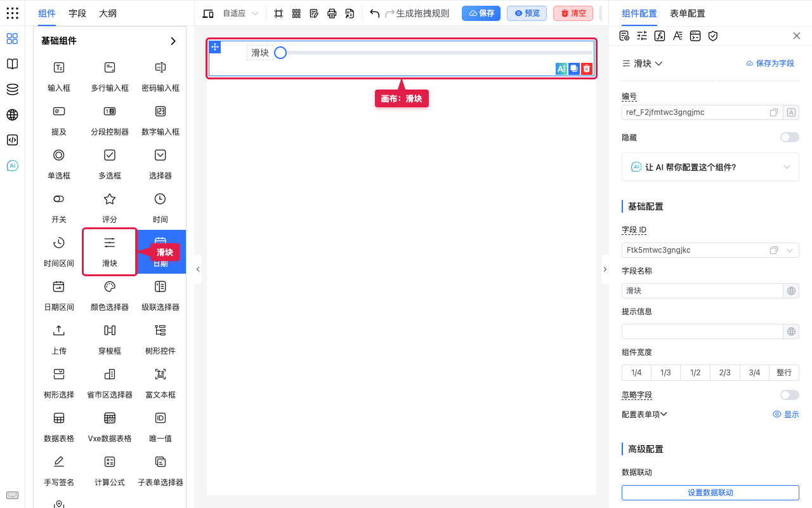Open the database icon in left sidebar
This screenshot has height=508, width=812.
(12, 90)
